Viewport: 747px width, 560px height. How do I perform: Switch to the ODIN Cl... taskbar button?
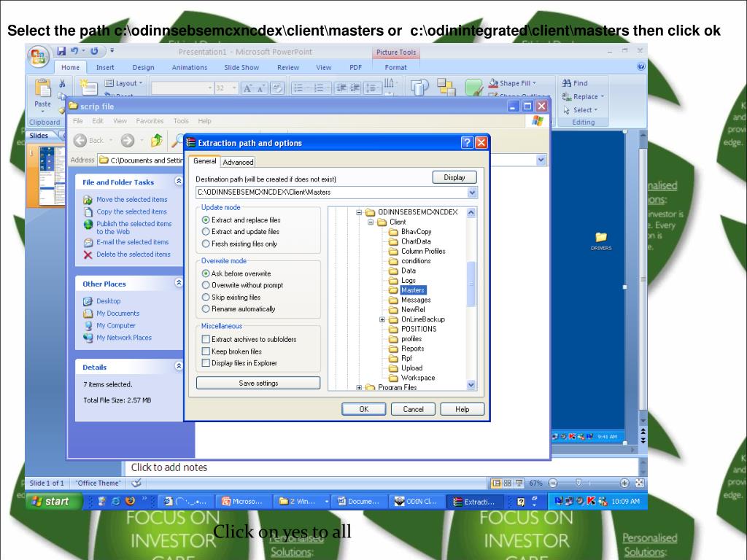pos(416,502)
